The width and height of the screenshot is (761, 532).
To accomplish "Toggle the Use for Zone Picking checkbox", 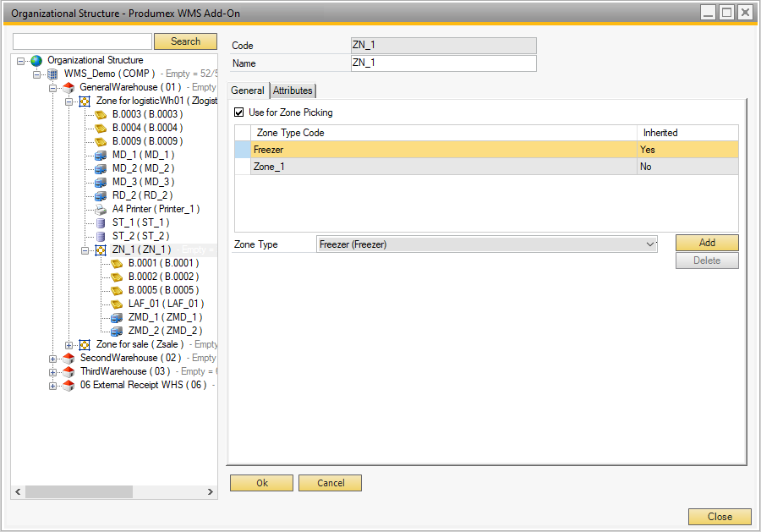I will (x=238, y=112).
